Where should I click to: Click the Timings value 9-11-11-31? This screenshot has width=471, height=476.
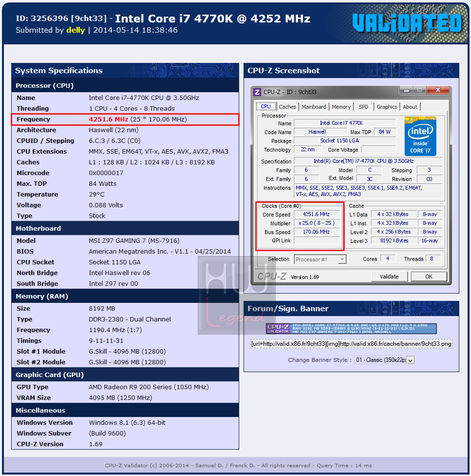[x=106, y=340]
